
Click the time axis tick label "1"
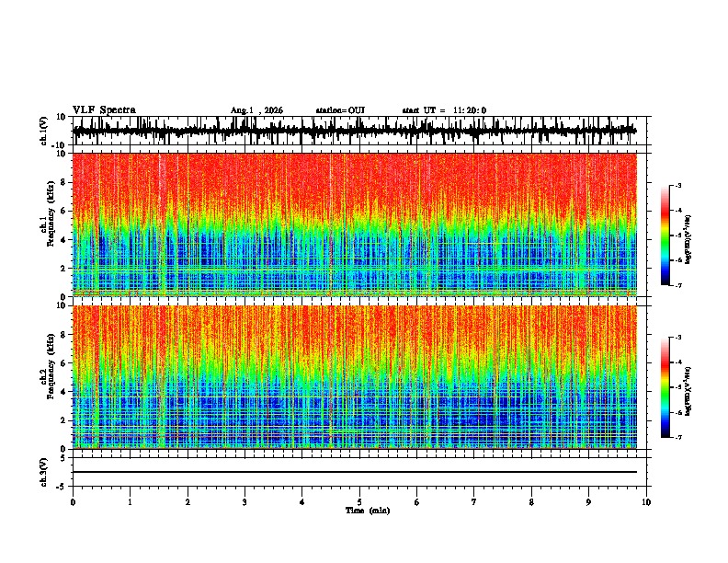[130, 502]
